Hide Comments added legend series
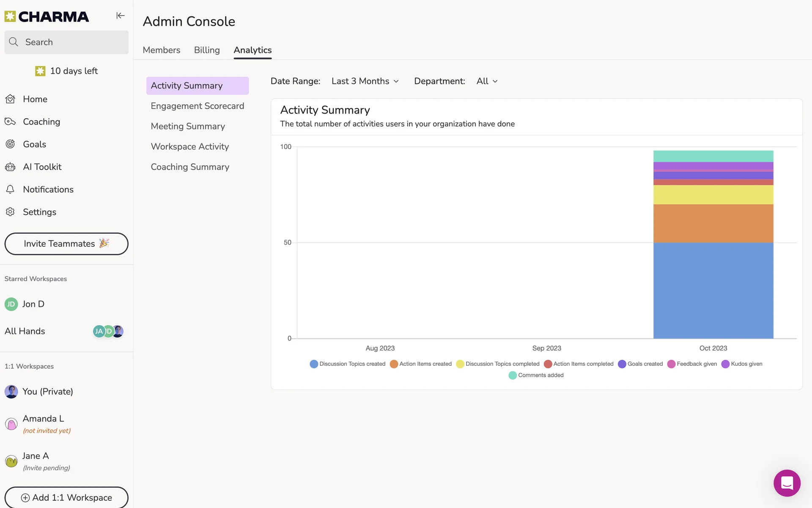812x508 pixels. coord(536,375)
